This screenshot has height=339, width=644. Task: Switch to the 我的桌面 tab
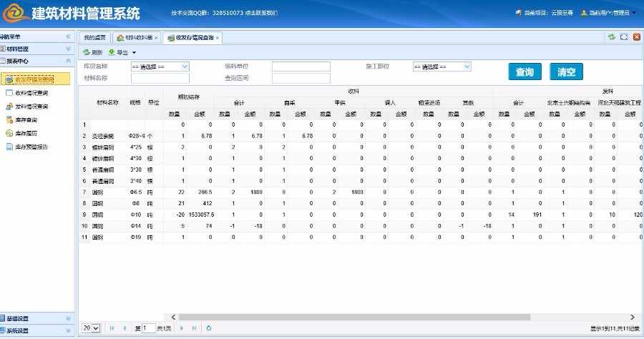[x=95, y=37]
